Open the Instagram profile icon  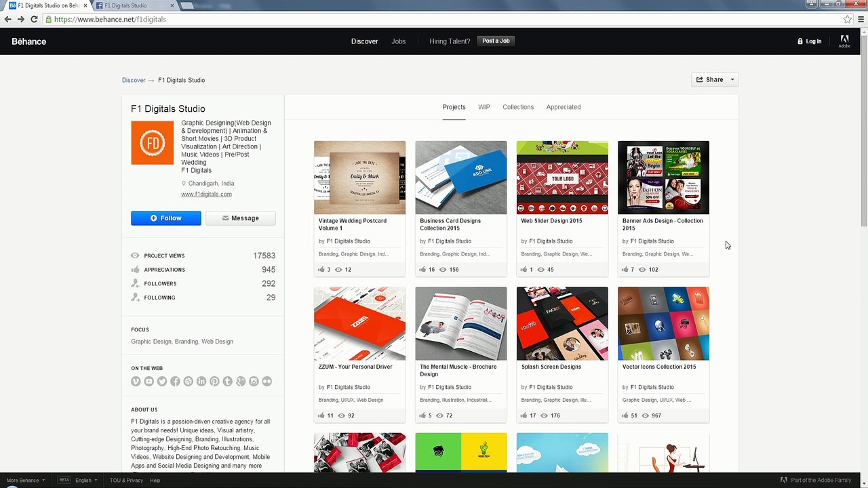point(254,382)
